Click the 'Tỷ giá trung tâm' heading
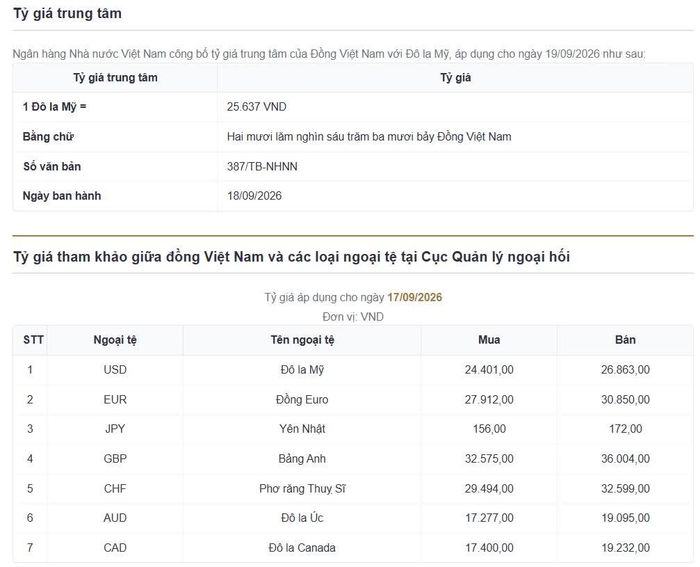The height and width of the screenshot is (567, 700). click(67, 13)
